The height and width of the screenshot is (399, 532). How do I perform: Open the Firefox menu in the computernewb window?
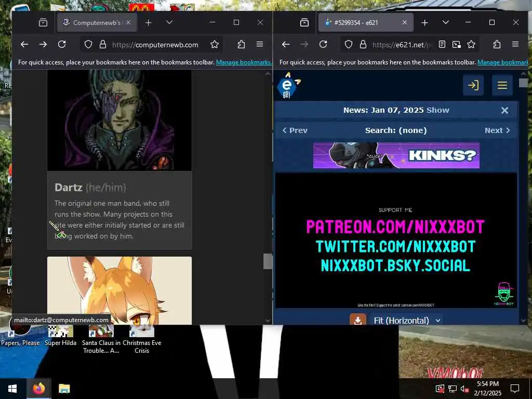click(260, 45)
